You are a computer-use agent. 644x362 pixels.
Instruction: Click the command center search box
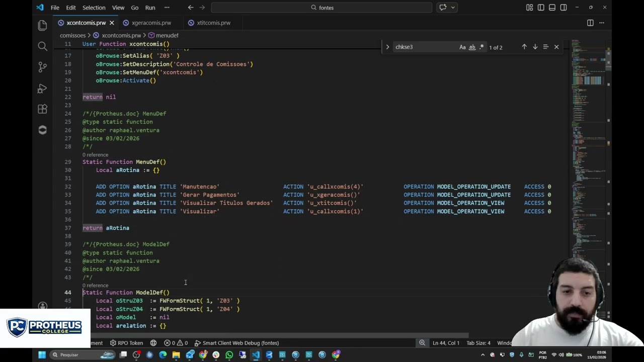[x=321, y=8]
